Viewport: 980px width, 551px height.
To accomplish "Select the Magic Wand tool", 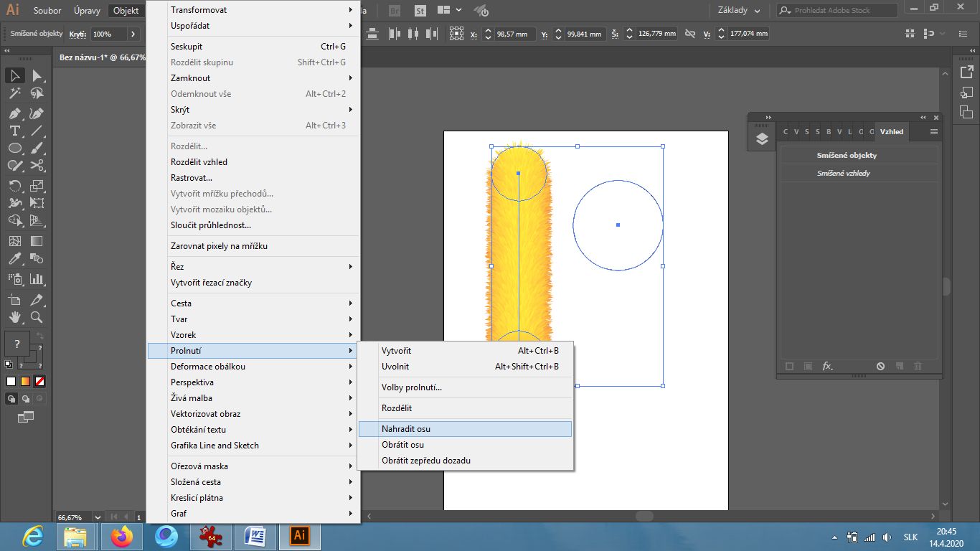I will [x=14, y=93].
